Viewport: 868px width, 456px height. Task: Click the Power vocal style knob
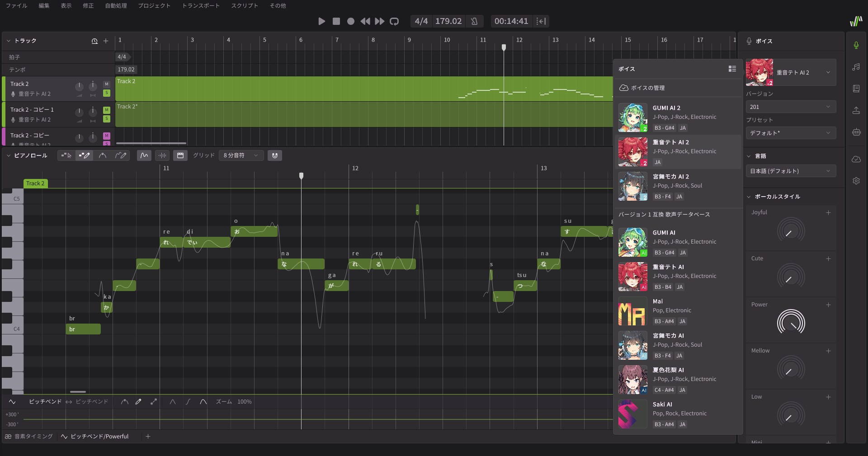tap(791, 323)
